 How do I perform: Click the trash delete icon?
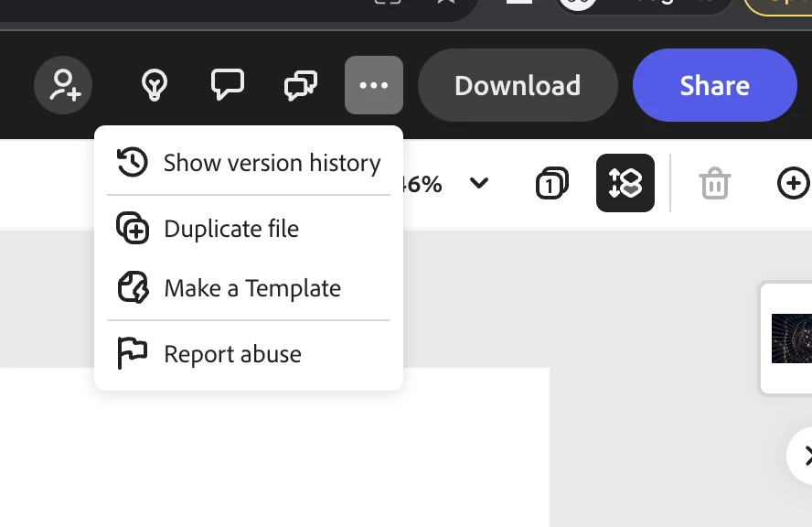coord(715,183)
